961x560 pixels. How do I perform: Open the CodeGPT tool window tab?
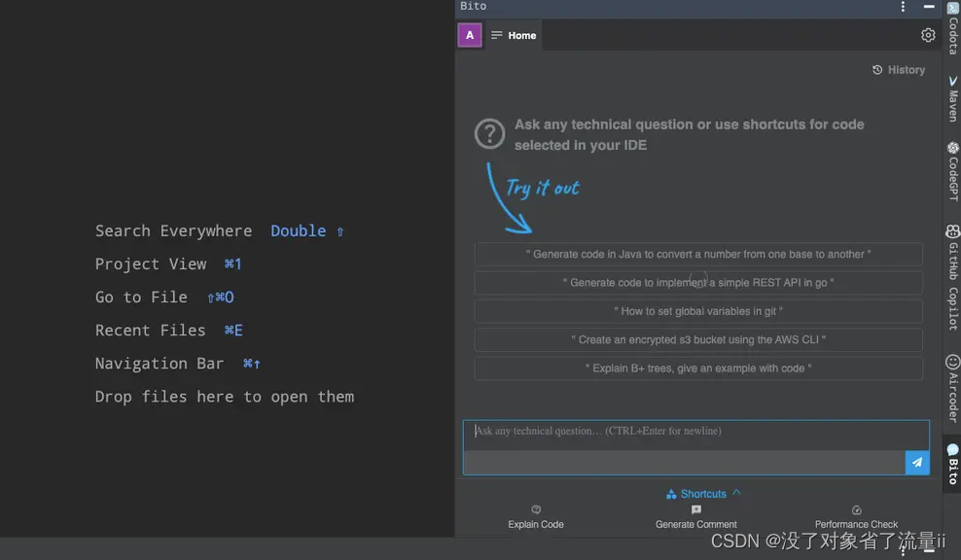tap(952, 171)
